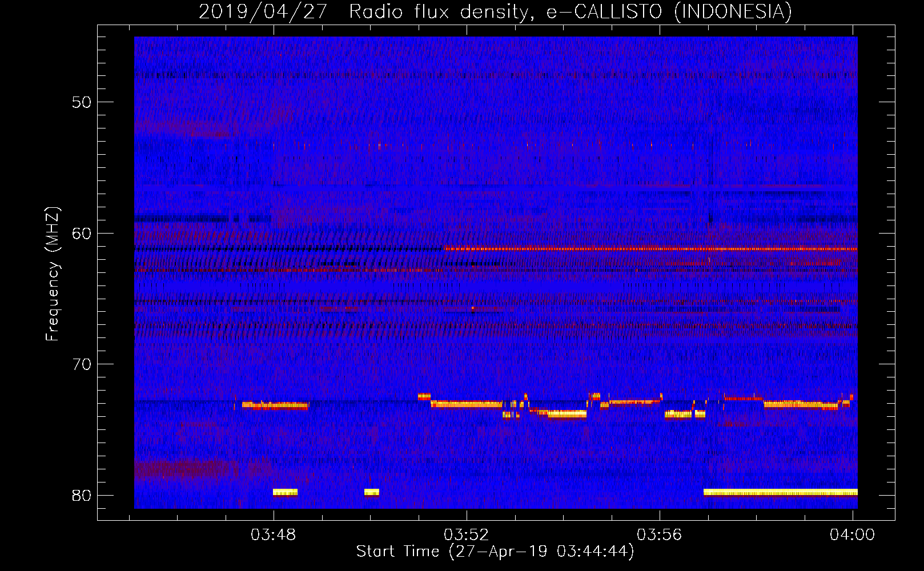Image resolution: width=924 pixels, height=571 pixels.
Task: Click the '70' frequency tick label
Action: (82, 364)
